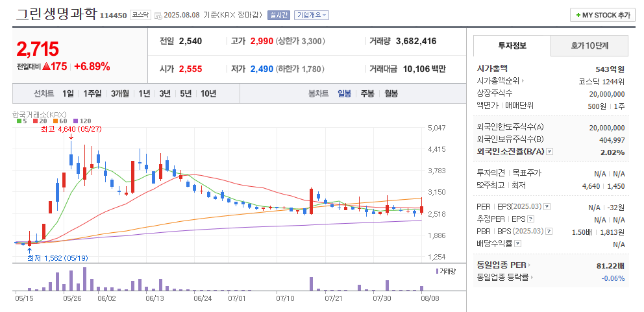Viewport: 644px width, 312px height.
Task: Click the 06/13 date on chart axis
Action: (155, 298)
